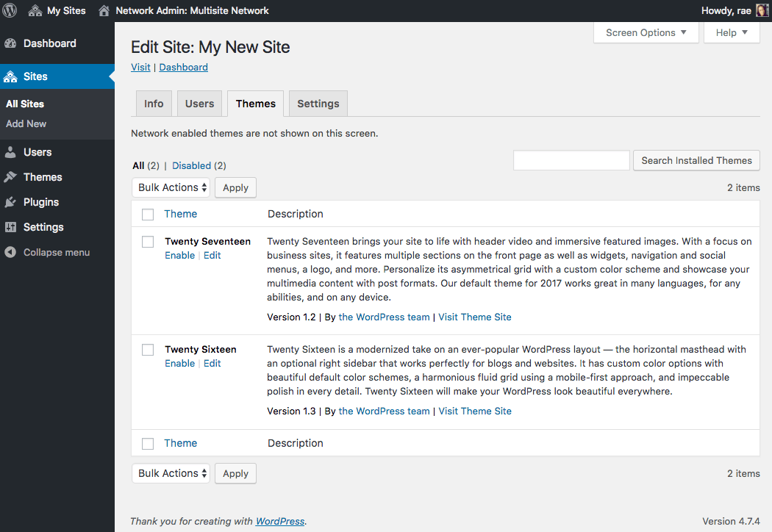Open the bottom Bulk Actions dropdown
This screenshot has height=532, width=772.
click(171, 473)
